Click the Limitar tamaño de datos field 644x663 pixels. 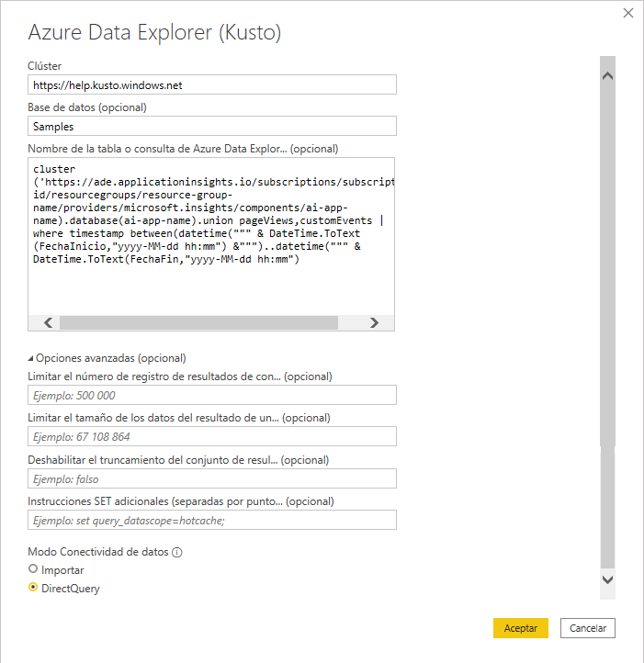(x=212, y=436)
